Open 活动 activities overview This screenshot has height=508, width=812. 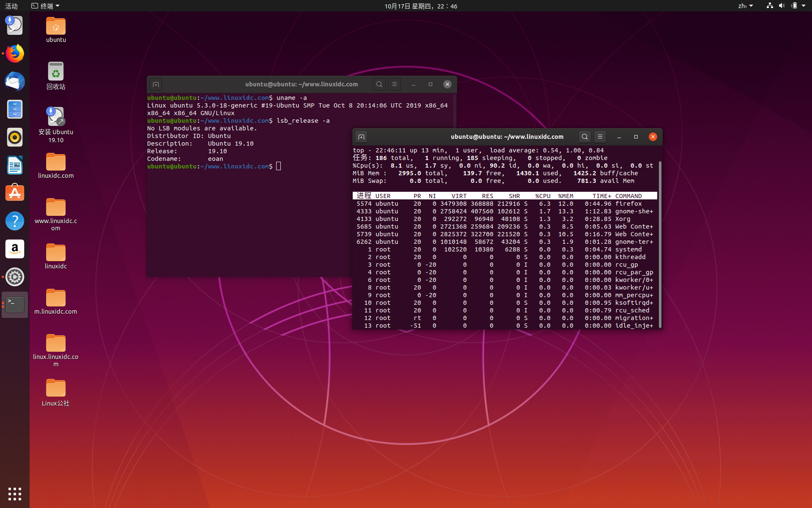(x=11, y=6)
